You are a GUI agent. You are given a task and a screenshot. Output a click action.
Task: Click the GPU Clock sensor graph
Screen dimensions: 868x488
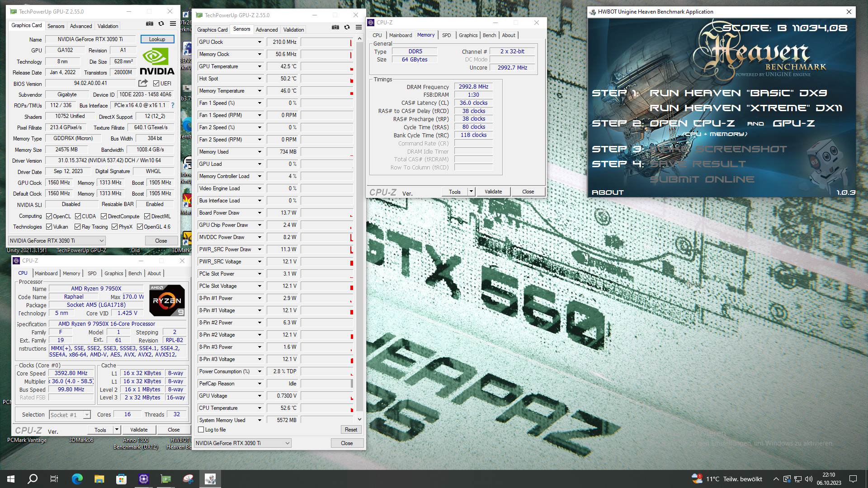327,42
